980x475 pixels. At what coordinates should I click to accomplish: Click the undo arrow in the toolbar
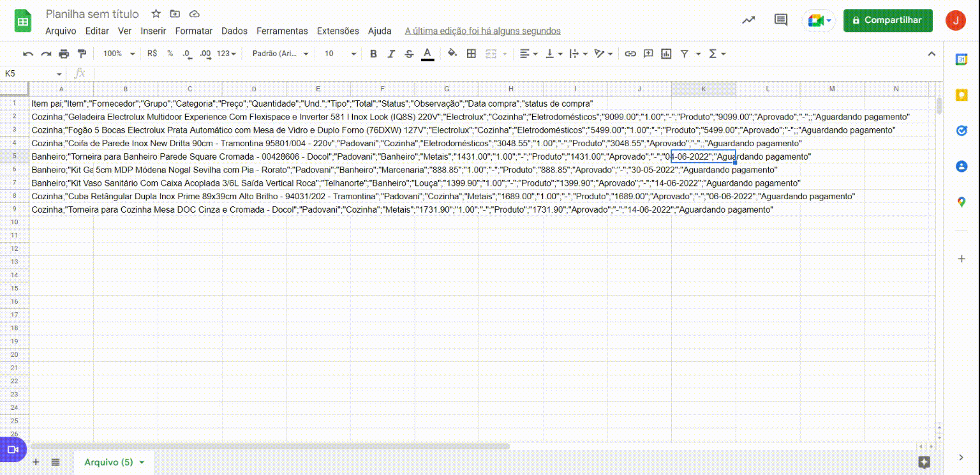click(x=28, y=54)
